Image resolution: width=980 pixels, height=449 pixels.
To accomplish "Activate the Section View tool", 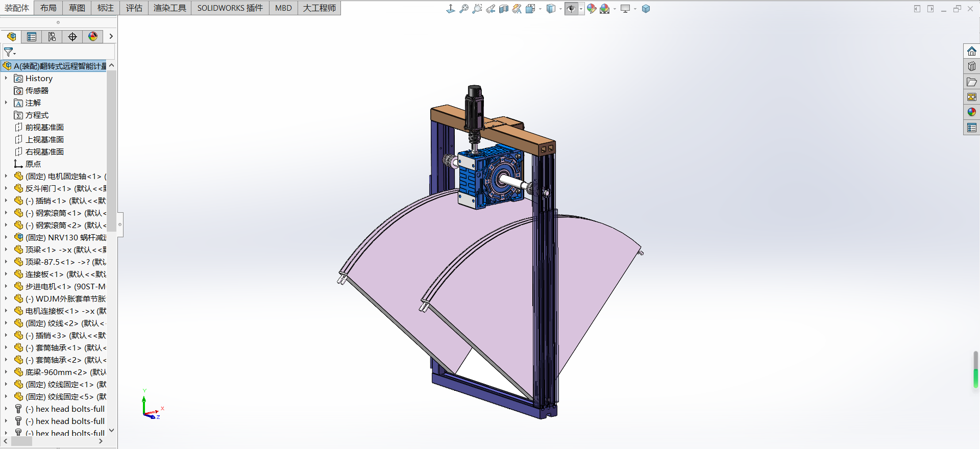I will coord(503,9).
